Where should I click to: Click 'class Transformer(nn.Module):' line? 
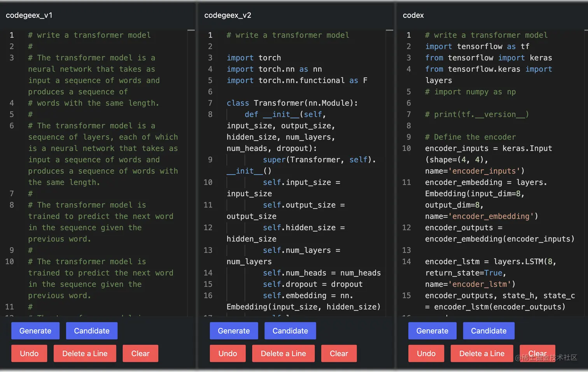[x=292, y=103]
